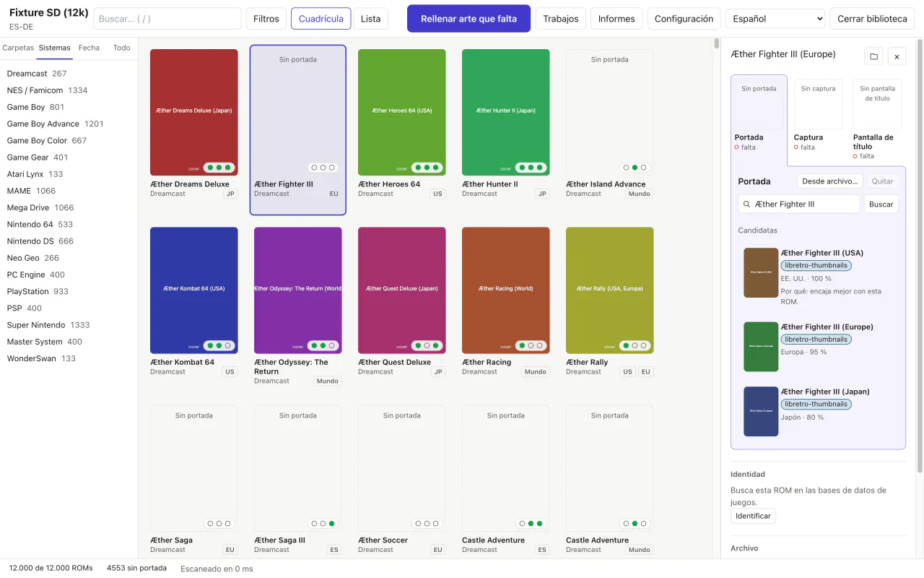Click the game grid vertical scrollbar
The width and height of the screenshot is (924, 578).
pos(716,43)
